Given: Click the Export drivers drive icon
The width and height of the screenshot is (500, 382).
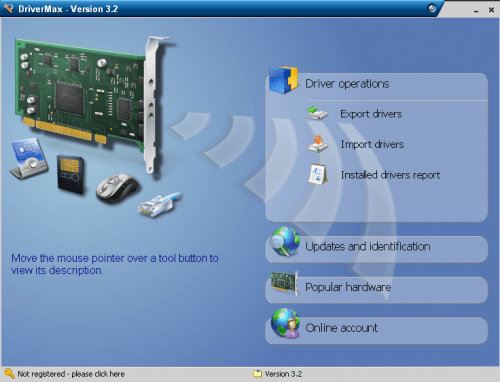Looking at the screenshot, I should (318, 113).
